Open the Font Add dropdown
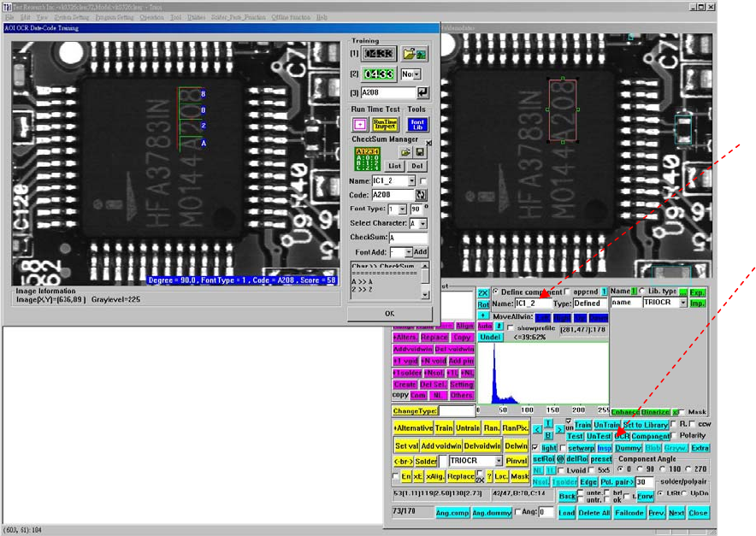The image size is (756, 536). (409, 252)
